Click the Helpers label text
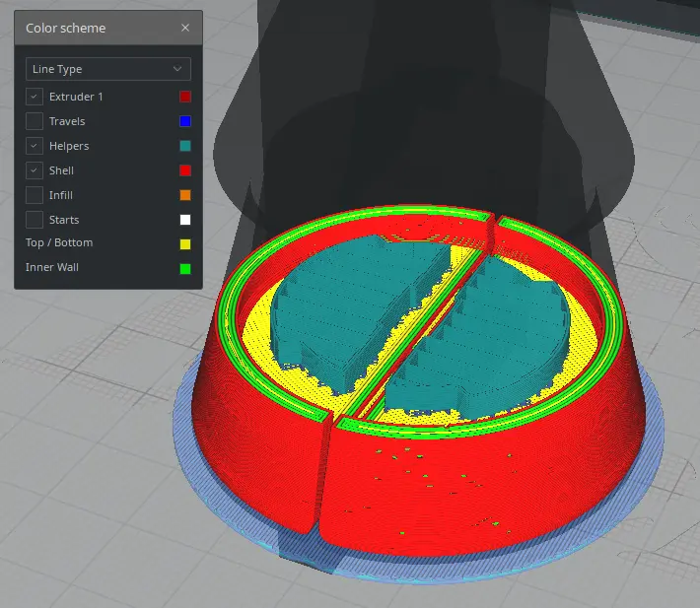 pyautogui.click(x=69, y=146)
